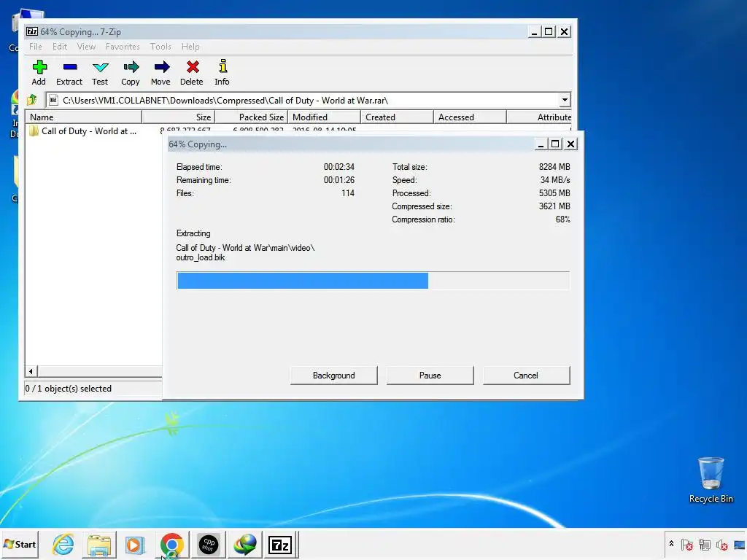Click the Action Center flag tray icon
The width and height of the screenshot is (747, 560).
tap(687, 544)
